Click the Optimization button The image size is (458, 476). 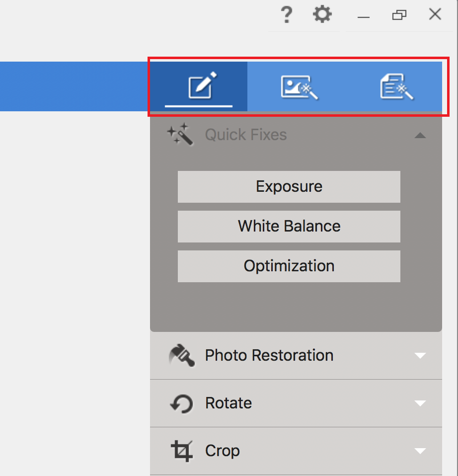pyautogui.click(x=289, y=266)
